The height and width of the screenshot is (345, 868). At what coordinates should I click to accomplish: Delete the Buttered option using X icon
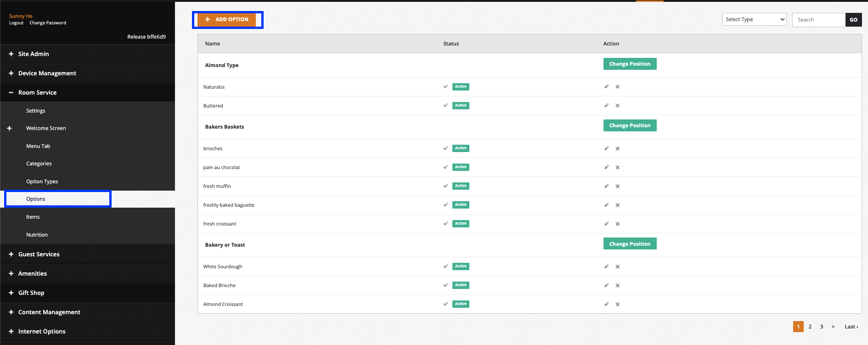[618, 106]
